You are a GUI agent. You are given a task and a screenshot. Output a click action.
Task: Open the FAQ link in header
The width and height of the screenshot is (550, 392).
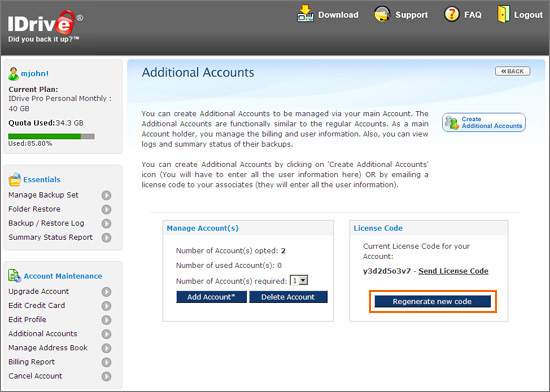[x=472, y=15]
